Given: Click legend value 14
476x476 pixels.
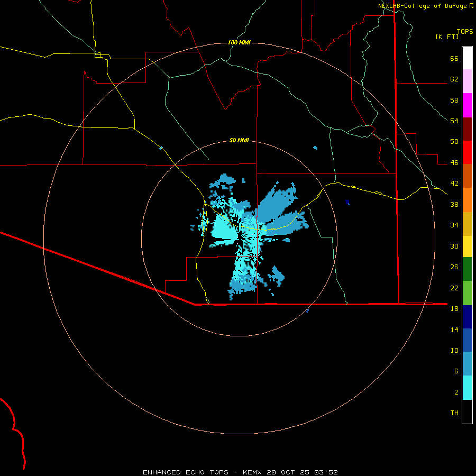Looking at the screenshot, I should coord(454,329).
